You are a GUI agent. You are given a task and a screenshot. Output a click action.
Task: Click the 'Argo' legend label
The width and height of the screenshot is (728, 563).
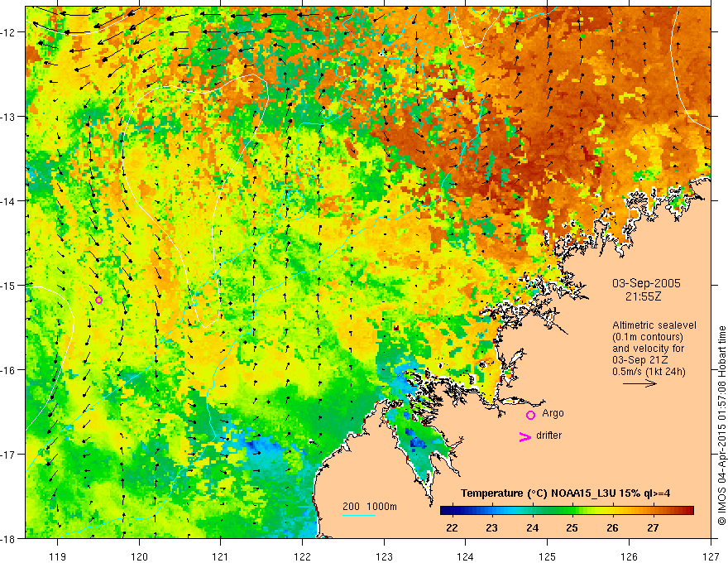[x=553, y=413]
